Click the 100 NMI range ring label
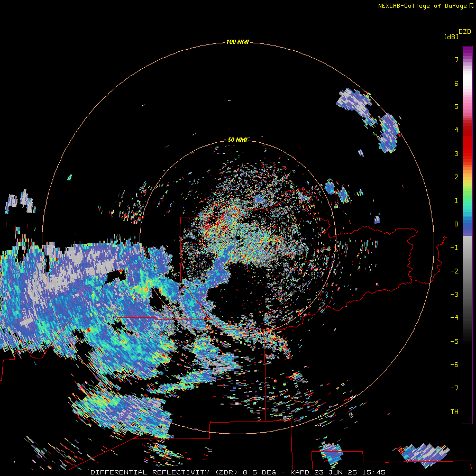The image size is (476, 476). (237, 42)
